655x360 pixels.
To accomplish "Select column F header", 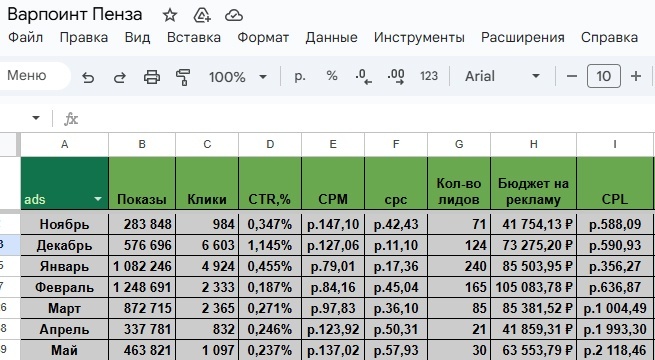I will coord(396,145).
